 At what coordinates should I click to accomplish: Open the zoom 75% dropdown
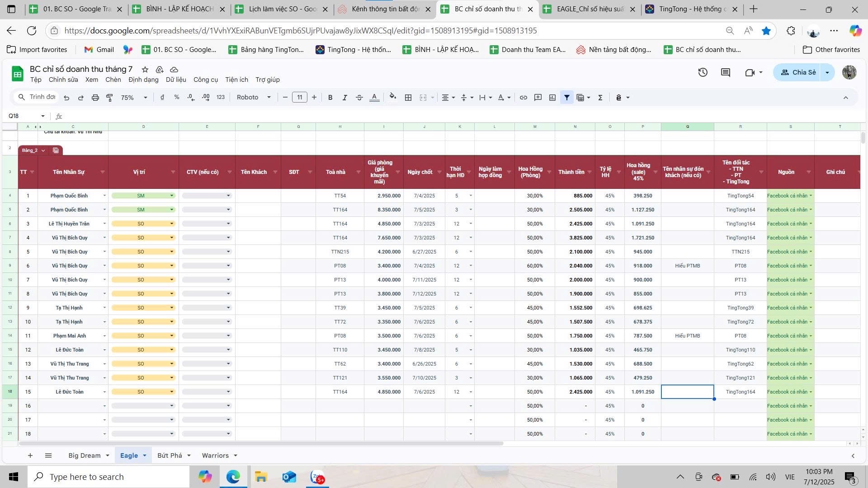[134, 98]
